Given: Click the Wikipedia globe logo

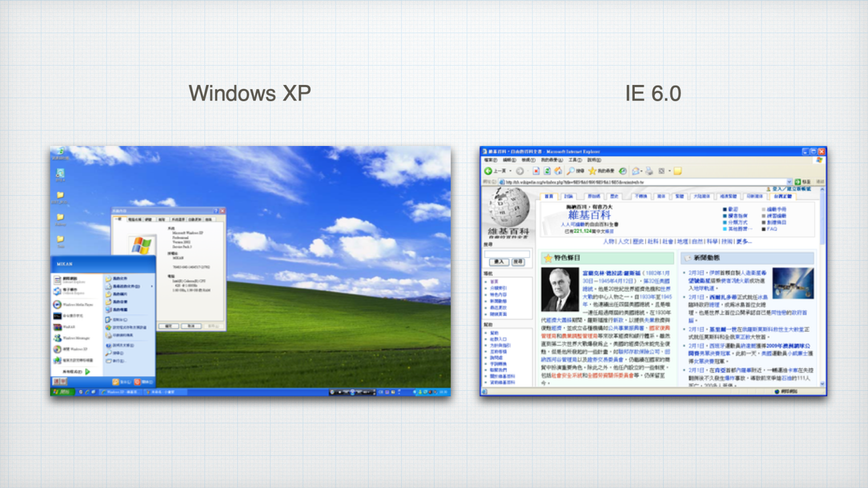Looking at the screenshot, I should [x=508, y=208].
